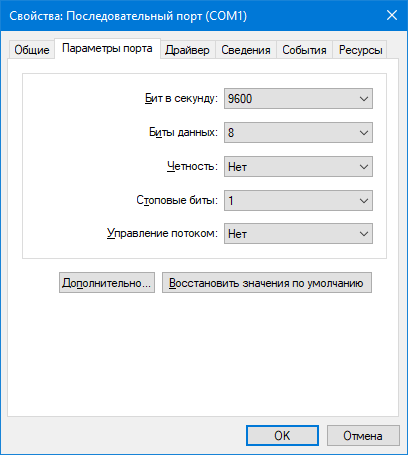Open the Драйвер tab
Image resolution: width=408 pixels, height=457 pixels.
(188, 50)
